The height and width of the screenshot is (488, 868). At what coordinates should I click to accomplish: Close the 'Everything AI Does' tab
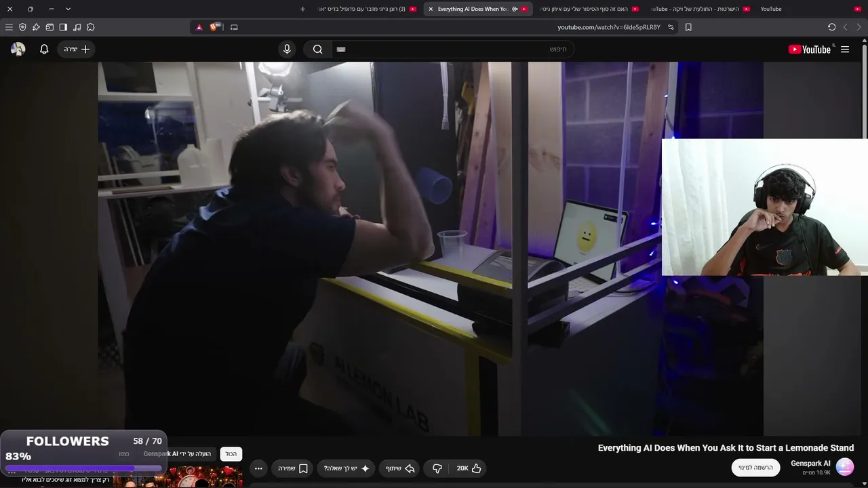(x=431, y=9)
